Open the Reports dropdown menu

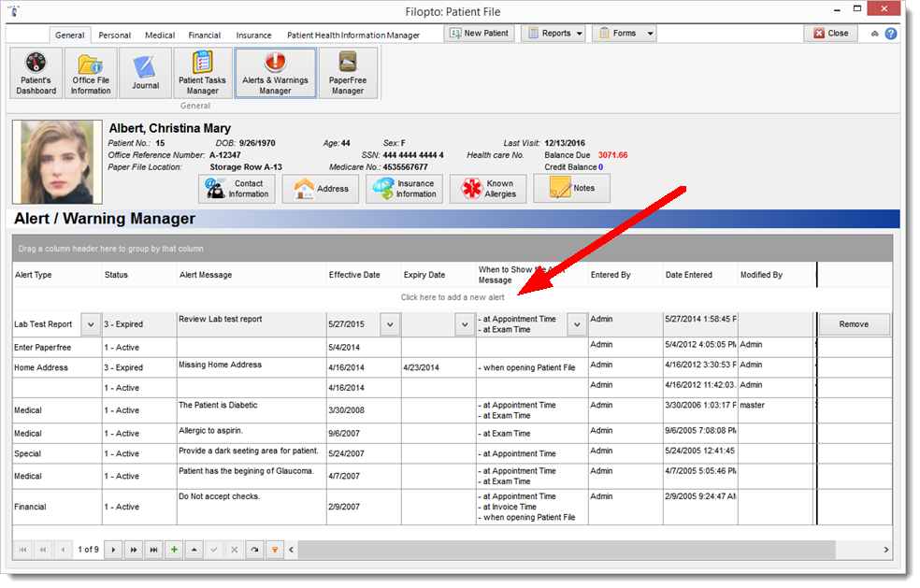555,34
